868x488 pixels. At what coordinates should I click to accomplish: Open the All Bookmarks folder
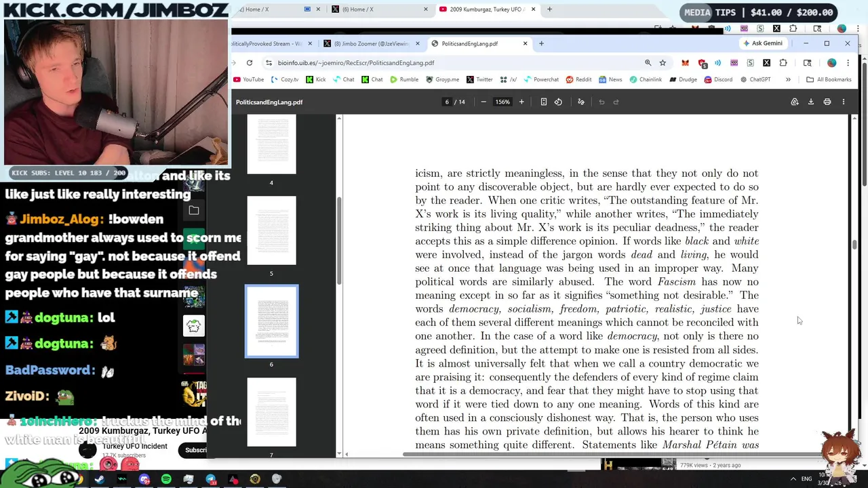point(829,79)
